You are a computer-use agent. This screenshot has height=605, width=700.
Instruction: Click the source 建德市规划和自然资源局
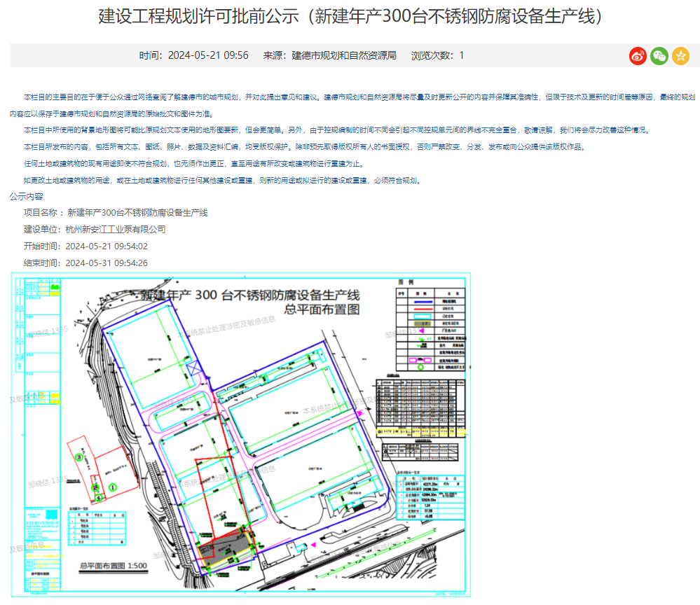click(344, 56)
